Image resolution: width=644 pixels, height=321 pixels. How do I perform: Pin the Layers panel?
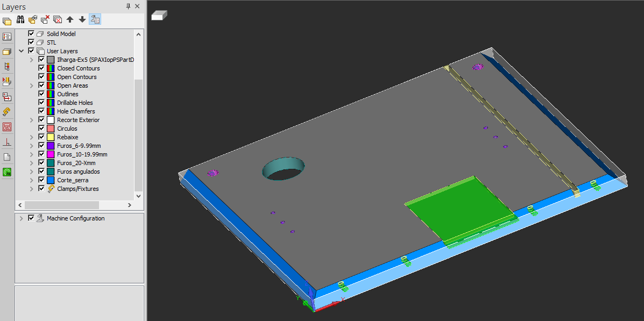click(128, 6)
